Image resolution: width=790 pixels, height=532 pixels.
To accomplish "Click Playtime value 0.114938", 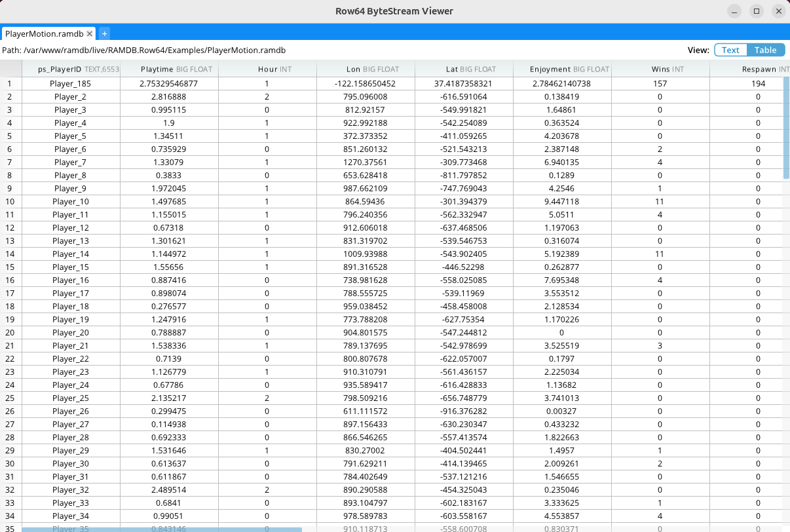I will click(x=169, y=425).
